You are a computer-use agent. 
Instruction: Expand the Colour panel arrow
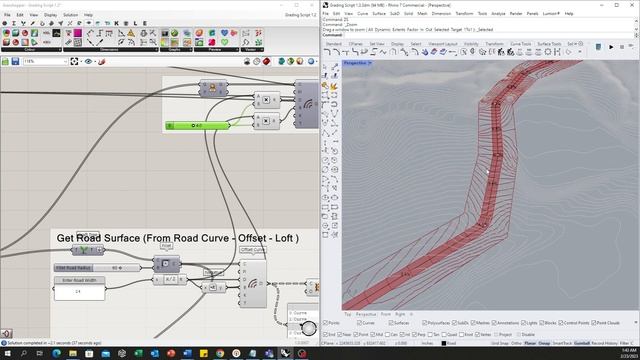coord(60,50)
